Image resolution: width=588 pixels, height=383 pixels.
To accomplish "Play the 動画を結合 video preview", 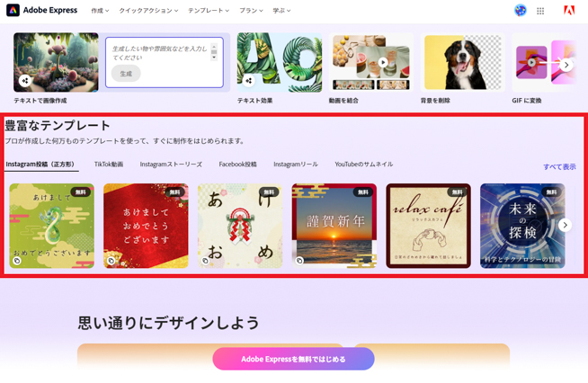I will tap(383, 63).
